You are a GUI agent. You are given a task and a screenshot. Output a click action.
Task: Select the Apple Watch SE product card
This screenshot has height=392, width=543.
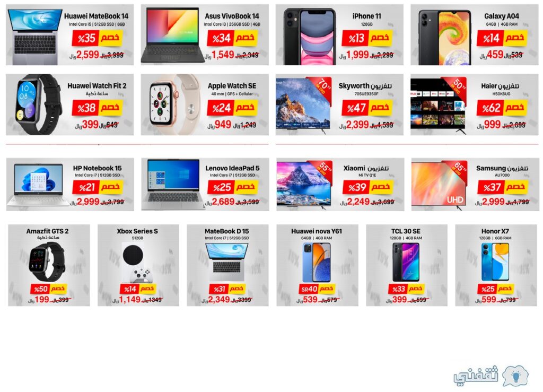pos(205,104)
